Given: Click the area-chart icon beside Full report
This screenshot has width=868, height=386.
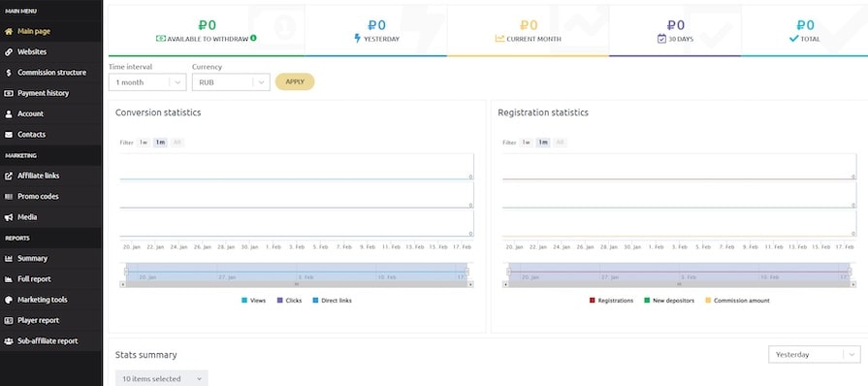Looking at the screenshot, I should (9, 279).
